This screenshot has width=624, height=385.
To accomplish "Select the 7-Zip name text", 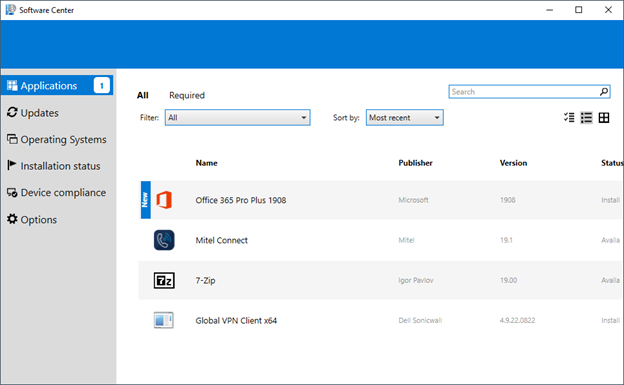I will 205,280.
